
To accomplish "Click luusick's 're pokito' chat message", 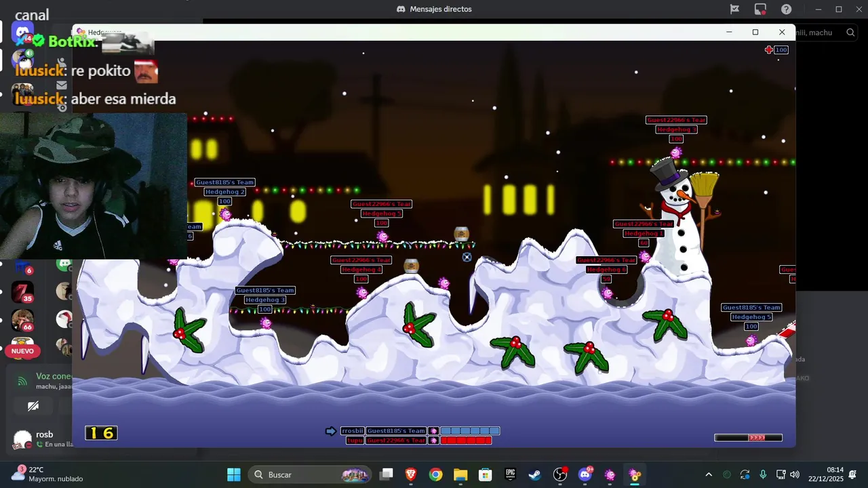I will click(x=87, y=70).
